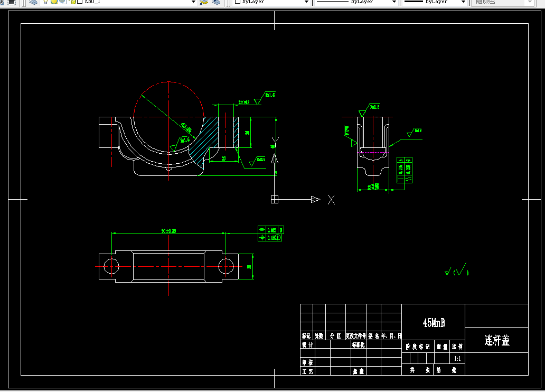Open the color control ByLayer dropdown

pyautogui.click(x=306, y=2)
